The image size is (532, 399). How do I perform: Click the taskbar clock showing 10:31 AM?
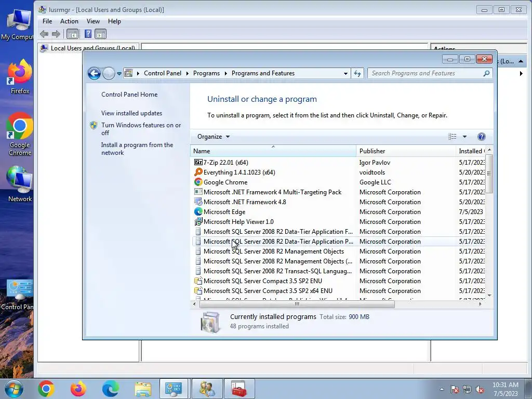506,389
